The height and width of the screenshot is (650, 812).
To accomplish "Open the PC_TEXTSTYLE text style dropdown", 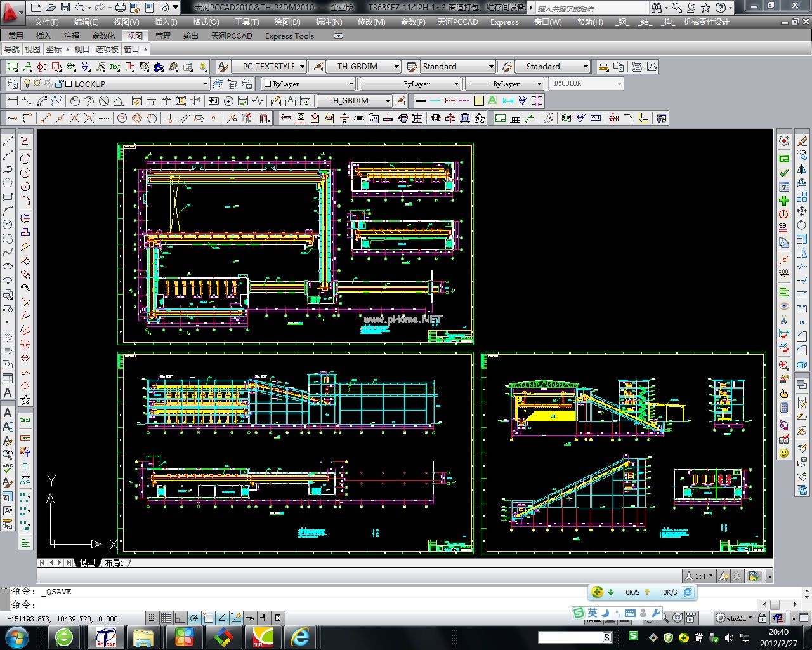I will coord(302,67).
